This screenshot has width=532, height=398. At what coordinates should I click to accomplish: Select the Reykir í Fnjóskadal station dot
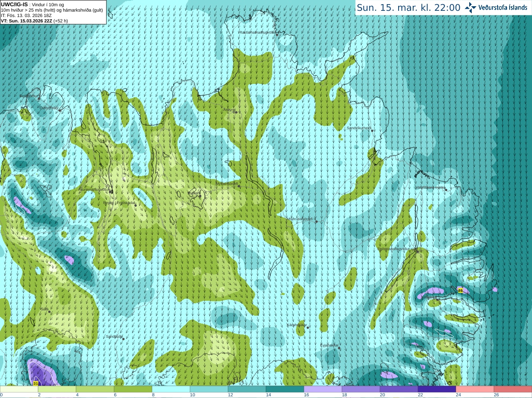[135, 205]
